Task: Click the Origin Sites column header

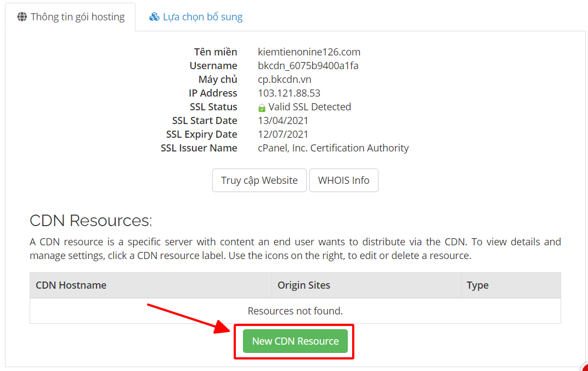Action: (304, 285)
